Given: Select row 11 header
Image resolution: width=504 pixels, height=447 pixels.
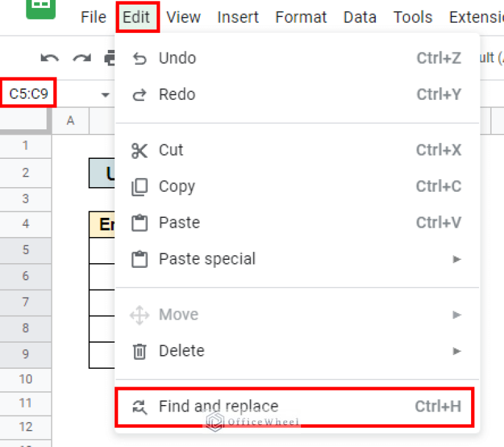Looking at the screenshot, I should coord(26,403).
